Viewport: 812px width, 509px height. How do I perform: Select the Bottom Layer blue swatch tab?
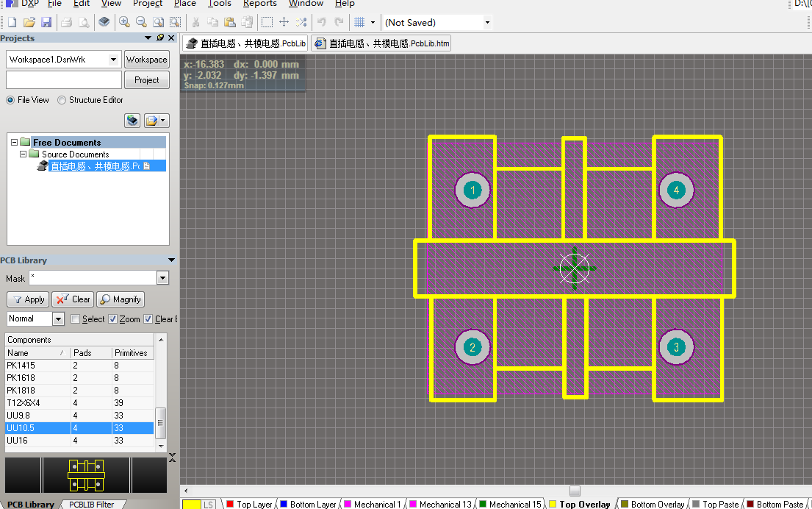[x=284, y=504]
